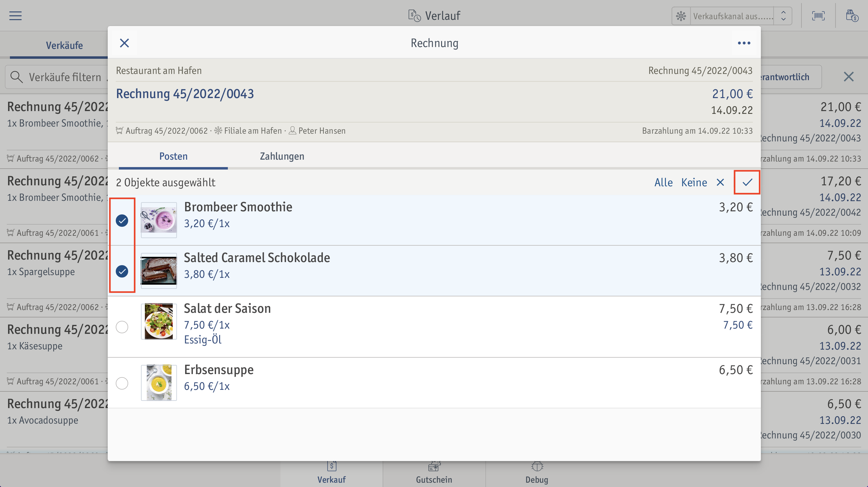868x487 pixels.
Task: Click the Restaurant am Hafen label
Action: click(x=159, y=71)
